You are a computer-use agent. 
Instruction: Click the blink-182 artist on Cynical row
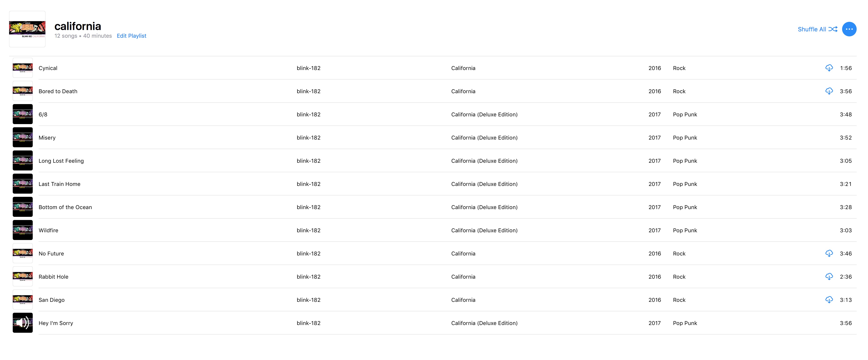(308, 68)
